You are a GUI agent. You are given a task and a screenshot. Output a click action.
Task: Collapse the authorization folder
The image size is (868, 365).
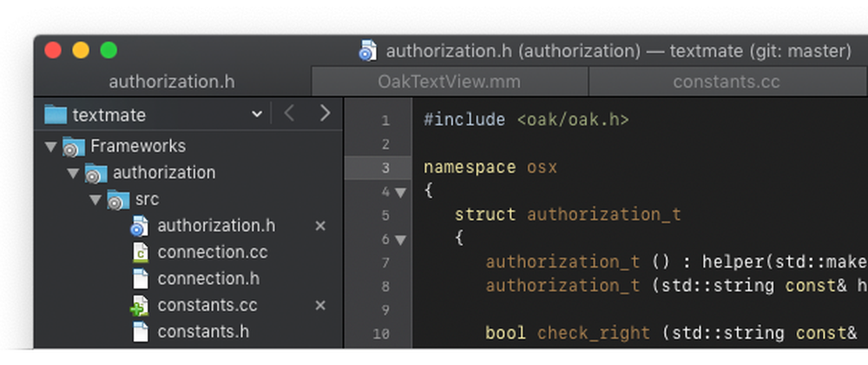pyautogui.click(x=73, y=173)
